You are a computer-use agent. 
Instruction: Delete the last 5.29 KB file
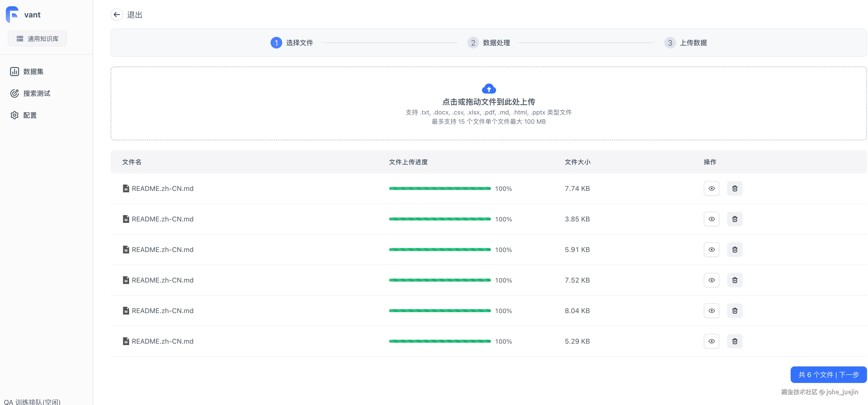coord(735,341)
